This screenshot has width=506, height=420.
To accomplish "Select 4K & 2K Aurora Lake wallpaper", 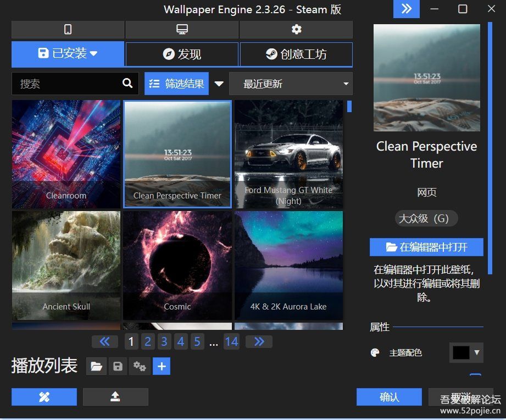I will pyautogui.click(x=288, y=266).
